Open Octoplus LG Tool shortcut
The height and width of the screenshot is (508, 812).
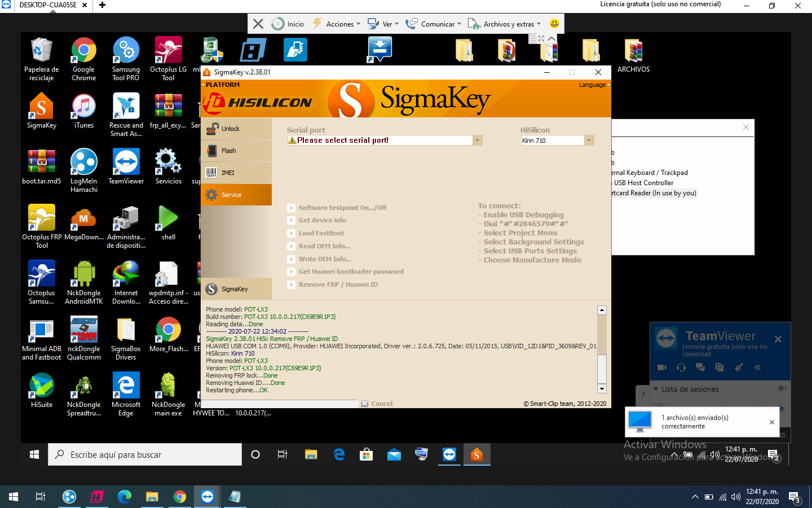(168, 59)
